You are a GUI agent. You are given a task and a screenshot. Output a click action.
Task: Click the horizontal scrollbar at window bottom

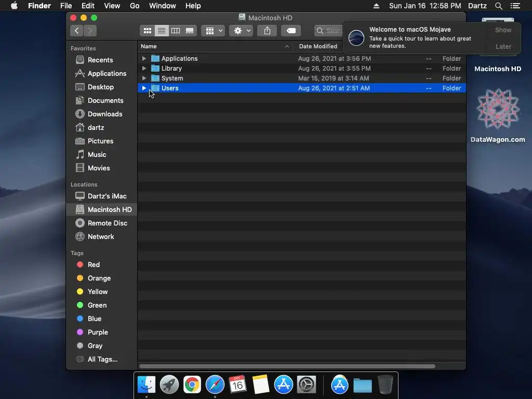click(287, 366)
